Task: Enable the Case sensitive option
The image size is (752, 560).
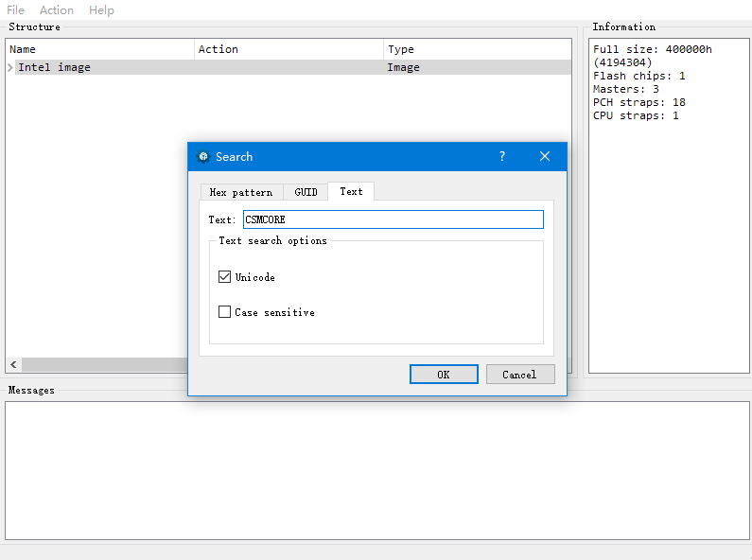Action: 225,312
